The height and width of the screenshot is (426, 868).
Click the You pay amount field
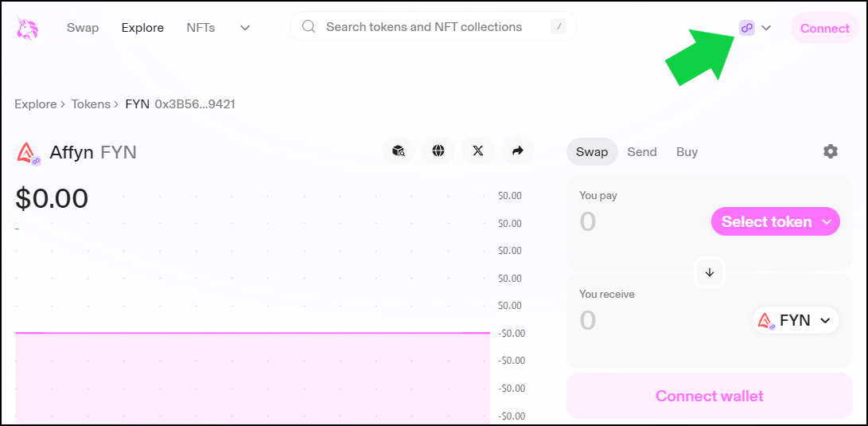click(629, 221)
